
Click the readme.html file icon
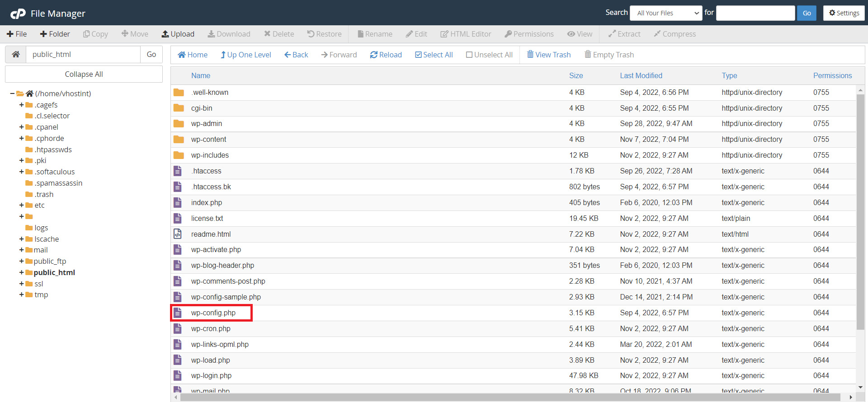point(178,234)
